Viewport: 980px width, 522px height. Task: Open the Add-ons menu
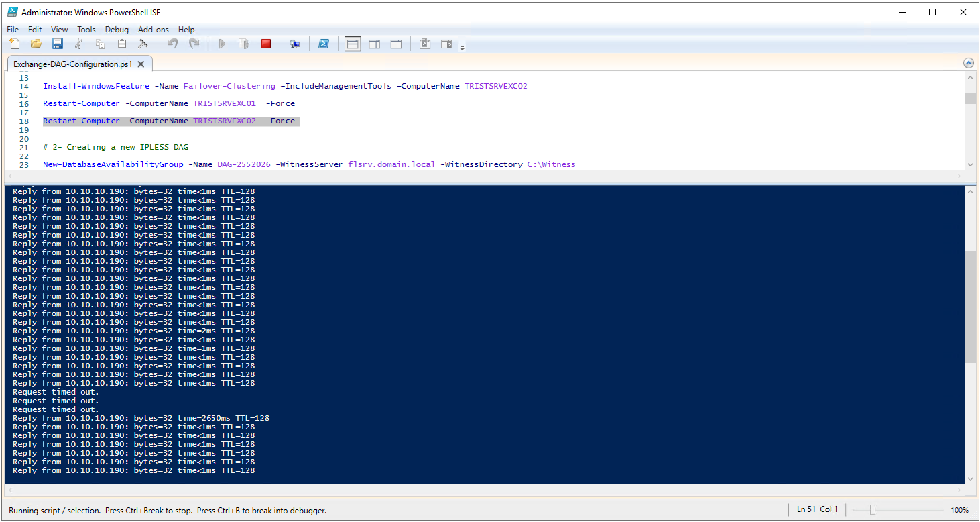tap(154, 30)
